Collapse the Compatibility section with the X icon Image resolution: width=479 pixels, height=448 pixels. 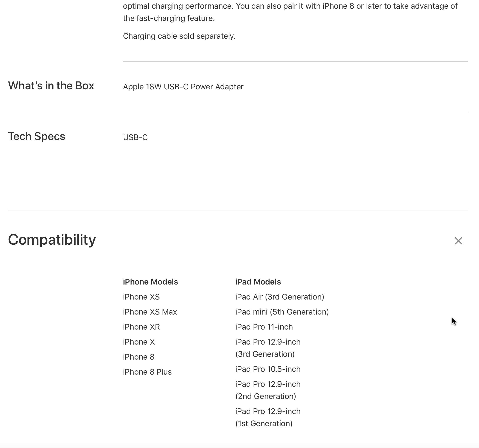tap(458, 240)
